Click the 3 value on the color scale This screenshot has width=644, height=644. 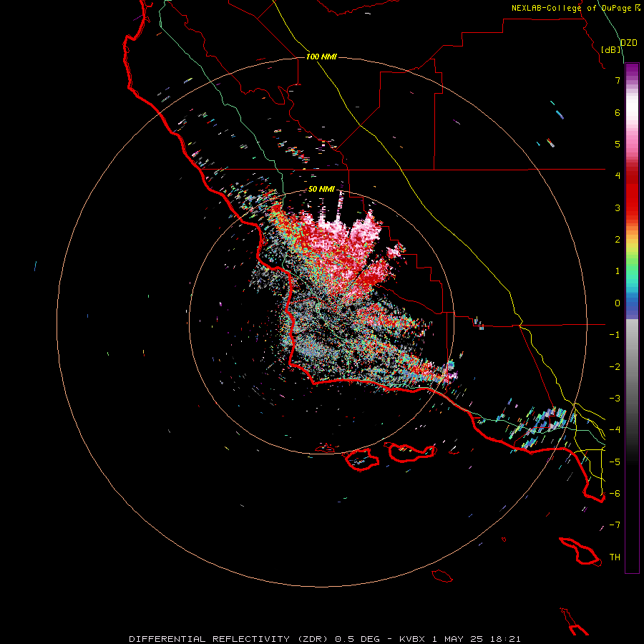(x=618, y=208)
